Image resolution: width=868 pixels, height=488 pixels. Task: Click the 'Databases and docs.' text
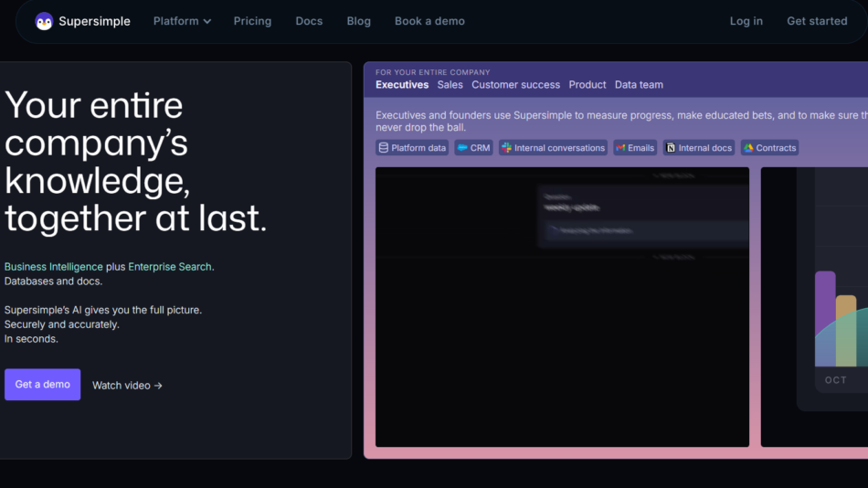tap(53, 281)
